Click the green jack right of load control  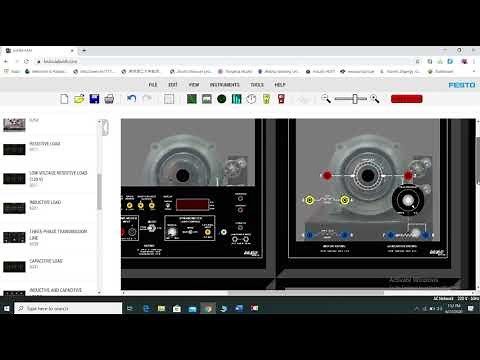(224, 232)
